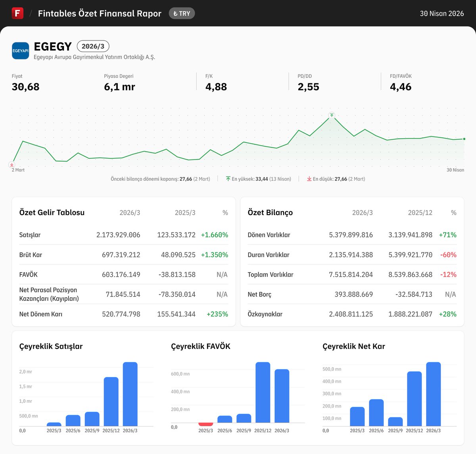476x454 pixels.
Task: Click Net Dönem Karı change +235%
Action: click(217, 314)
